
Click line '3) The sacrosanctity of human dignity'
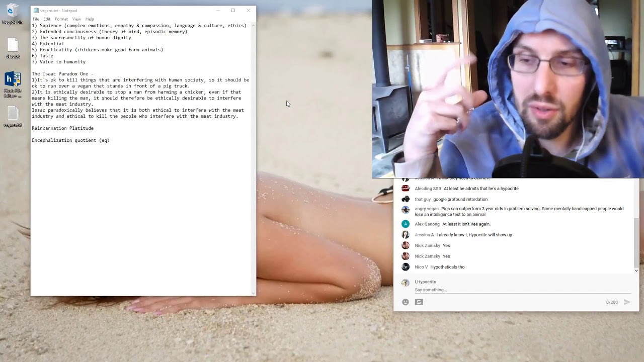81,38
